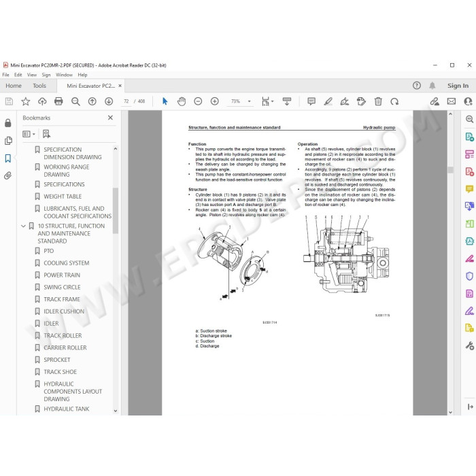Screen dimensions: 476x476
Task: Open the Window menu
Action: click(x=64, y=75)
